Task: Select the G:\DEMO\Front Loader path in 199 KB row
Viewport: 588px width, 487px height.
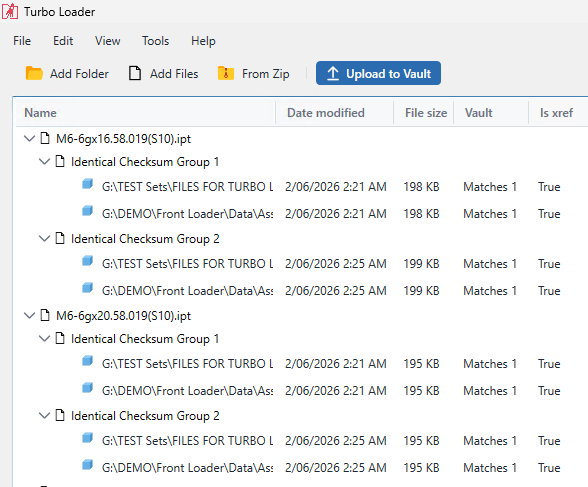Action: 188,290
